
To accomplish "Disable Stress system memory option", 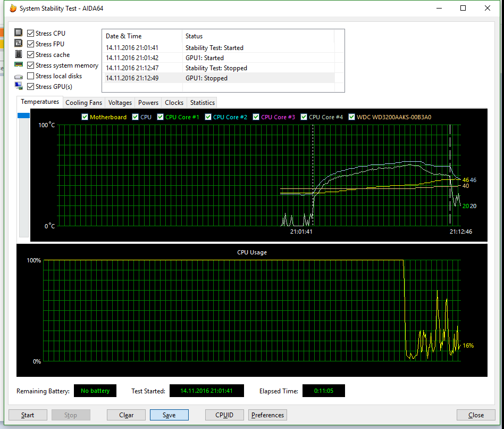I will 30,65.
